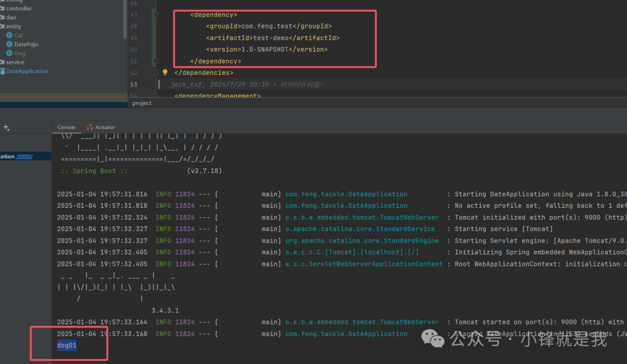This screenshot has height=364, width=627.
Task: Switch to the Actuator tab
Action: coord(101,127)
